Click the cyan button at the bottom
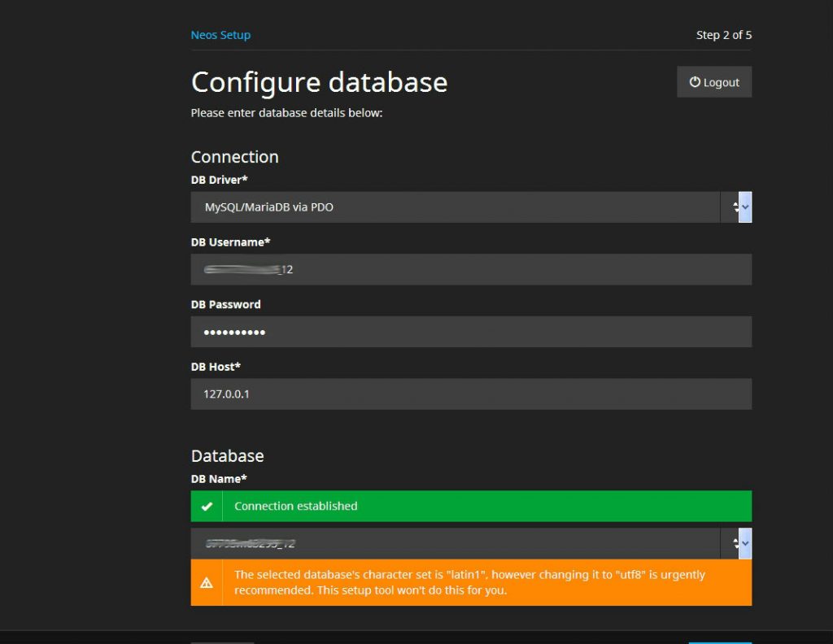This screenshot has width=833, height=644. pos(719,641)
